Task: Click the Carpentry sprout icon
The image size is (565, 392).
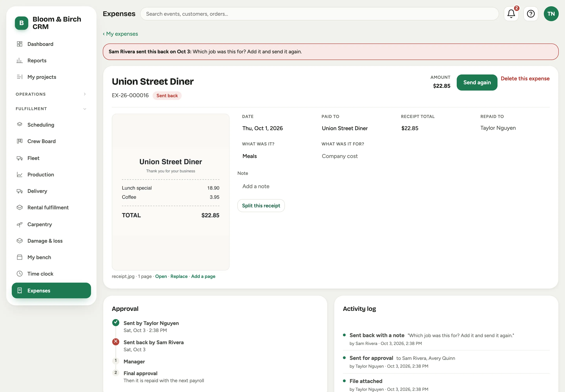Action: click(20, 224)
